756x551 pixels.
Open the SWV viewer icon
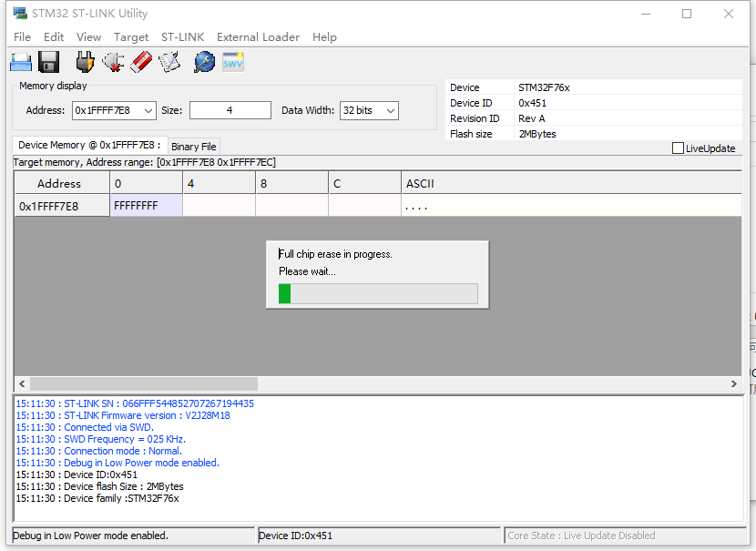click(x=233, y=62)
